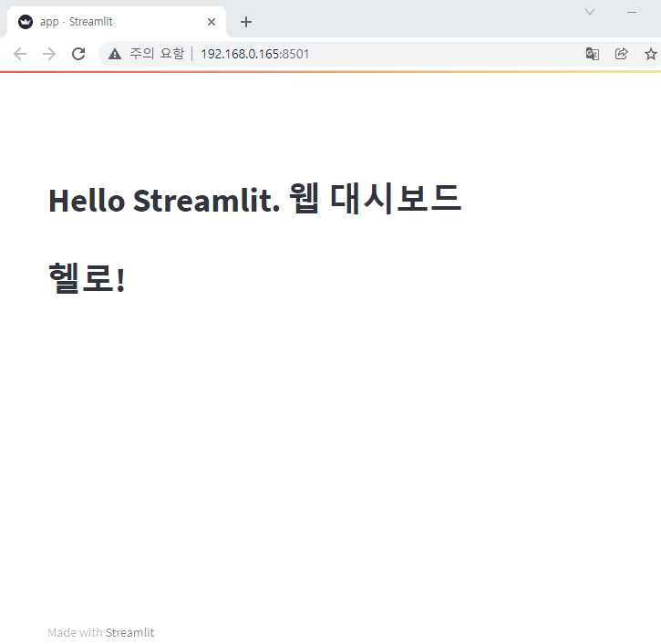Image resolution: width=661 pixels, height=644 pixels.
Task: Click the Streamlit crown favicon in tab
Action: coord(26,22)
